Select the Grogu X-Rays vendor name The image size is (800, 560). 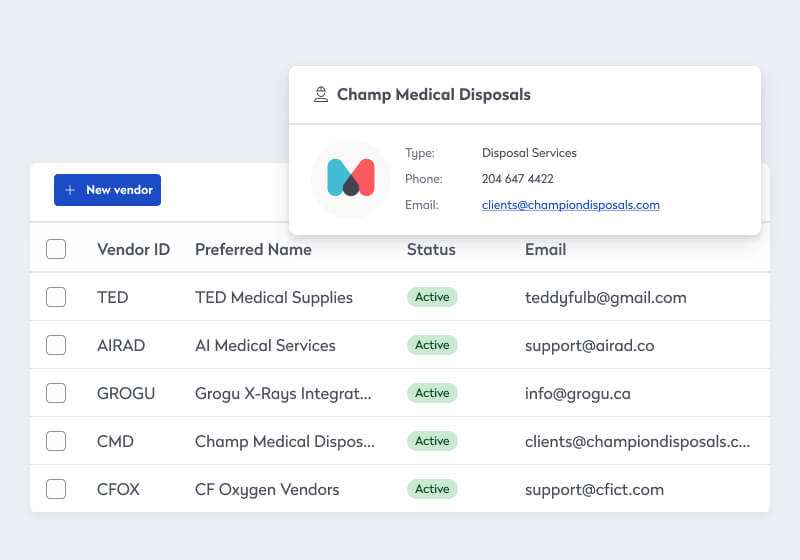pyautogui.click(x=283, y=393)
